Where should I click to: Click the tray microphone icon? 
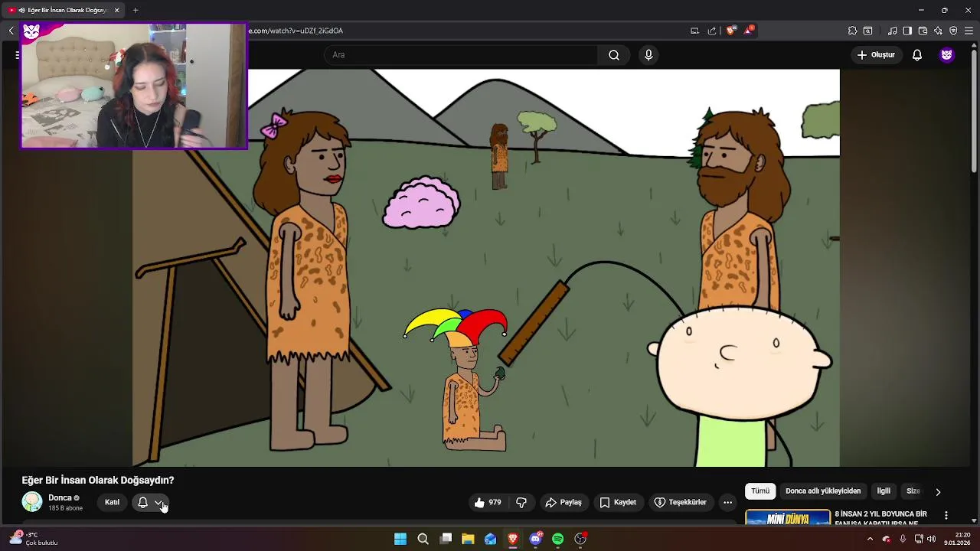(x=903, y=539)
